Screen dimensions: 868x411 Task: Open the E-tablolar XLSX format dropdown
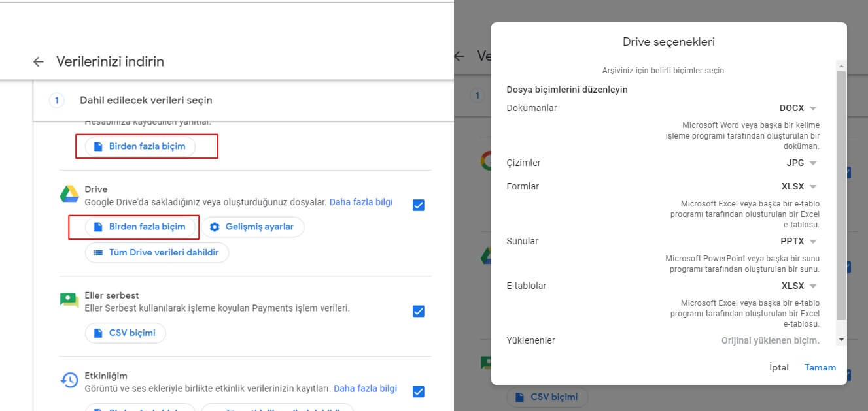pos(799,286)
